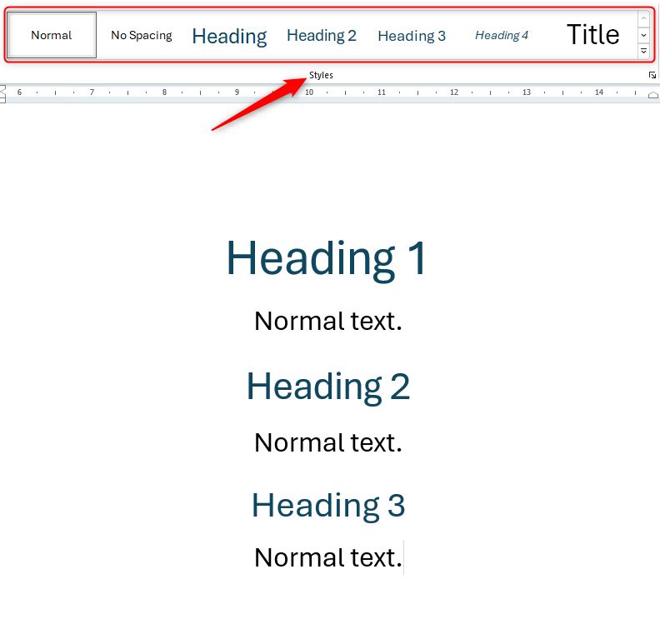Apply the Heading 4 style from the gallery
This screenshot has height=644, width=660.
(x=502, y=35)
